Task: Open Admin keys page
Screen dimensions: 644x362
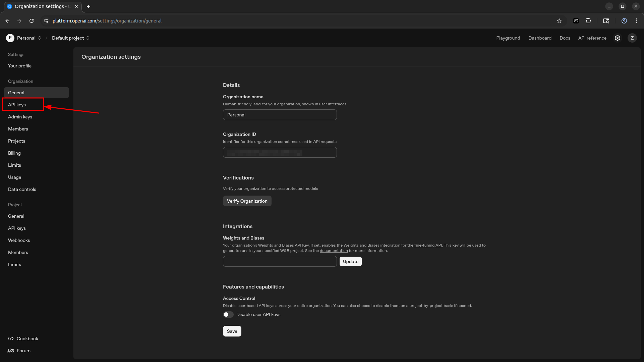Action: pos(37,117)
